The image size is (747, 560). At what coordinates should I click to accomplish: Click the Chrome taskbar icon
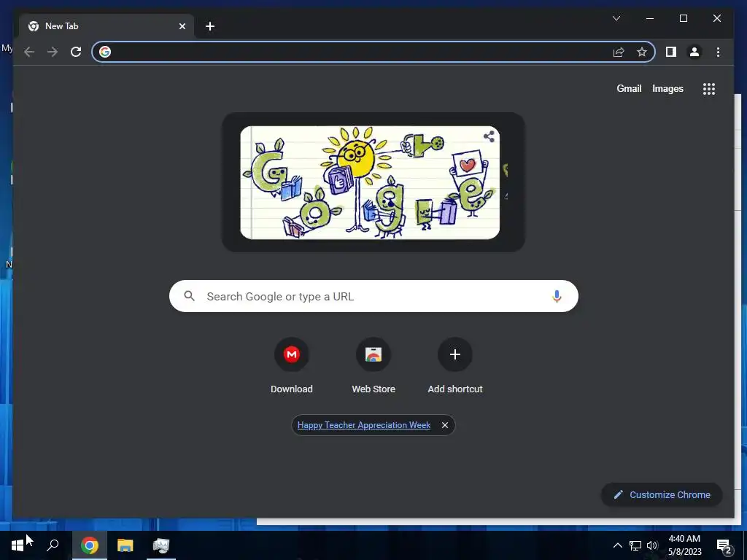tap(90, 545)
